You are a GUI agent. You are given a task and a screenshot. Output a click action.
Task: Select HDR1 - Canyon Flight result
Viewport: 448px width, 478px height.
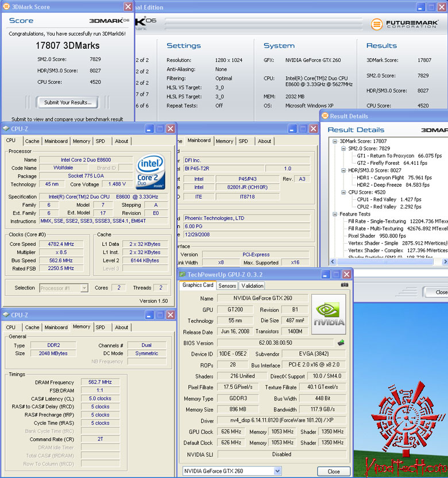[x=394, y=178]
